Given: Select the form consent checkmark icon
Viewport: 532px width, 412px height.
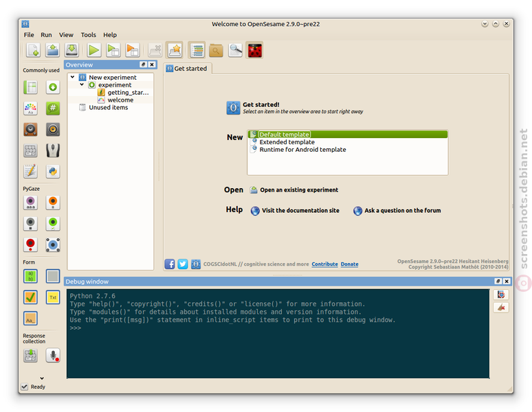Looking at the screenshot, I should click(30, 297).
